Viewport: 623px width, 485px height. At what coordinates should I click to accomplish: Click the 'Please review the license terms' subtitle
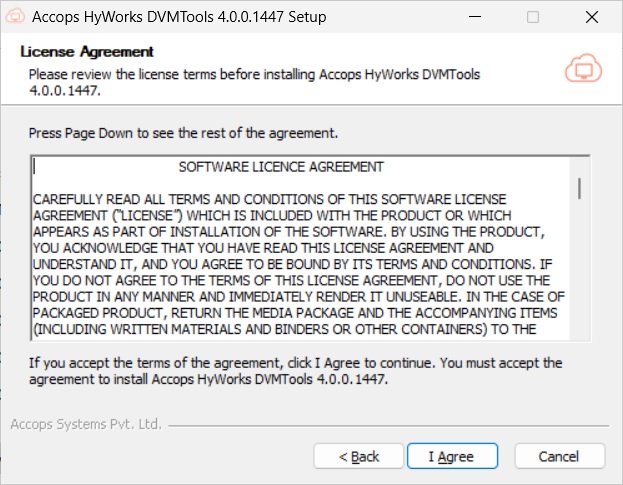tap(270, 74)
